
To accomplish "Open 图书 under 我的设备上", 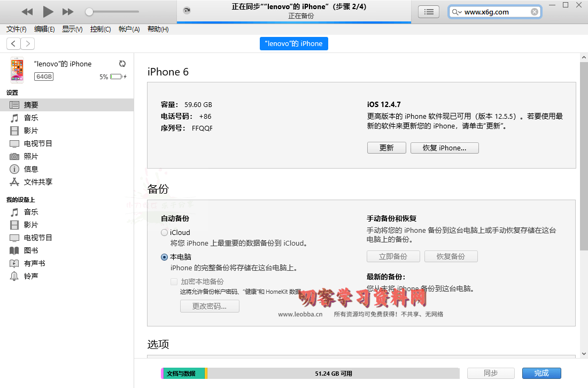I will click(67, 250).
